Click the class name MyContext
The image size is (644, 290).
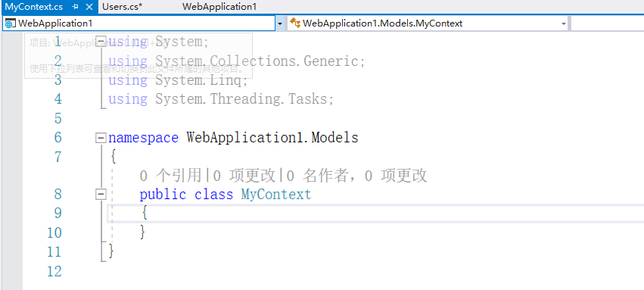(276, 195)
